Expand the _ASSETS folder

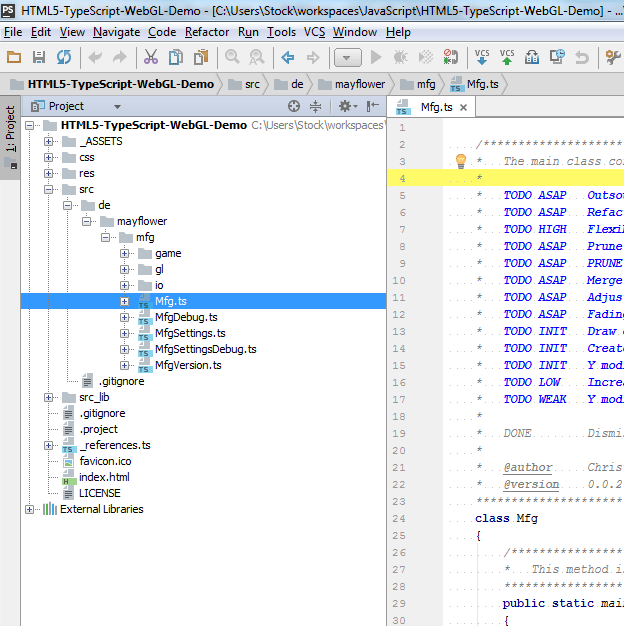[49, 141]
